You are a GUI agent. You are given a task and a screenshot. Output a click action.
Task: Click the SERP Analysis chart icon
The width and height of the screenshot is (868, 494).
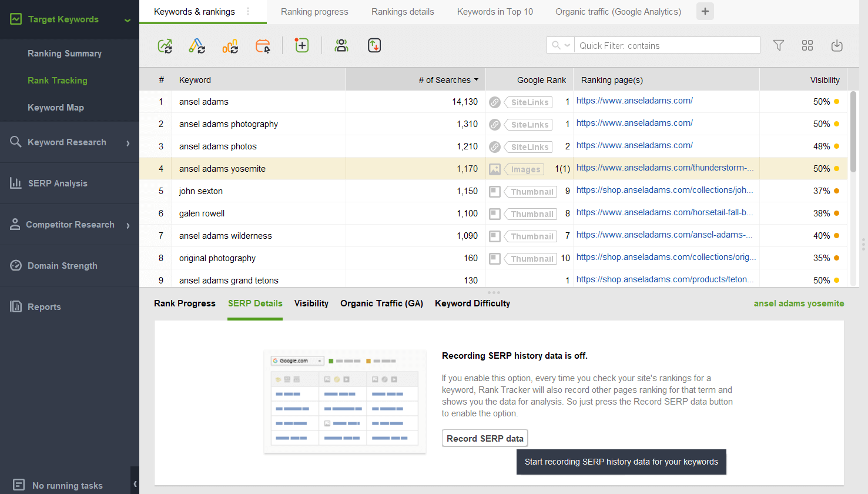16,183
